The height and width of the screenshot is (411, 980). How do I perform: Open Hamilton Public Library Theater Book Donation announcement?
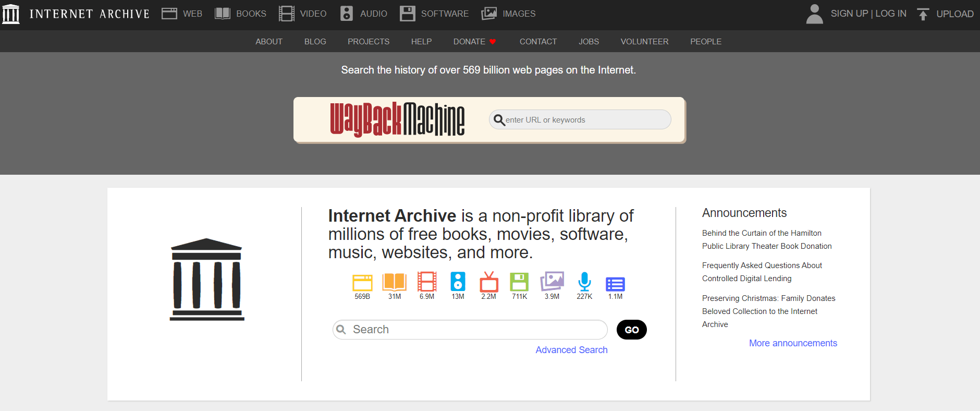tap(767, 239)
